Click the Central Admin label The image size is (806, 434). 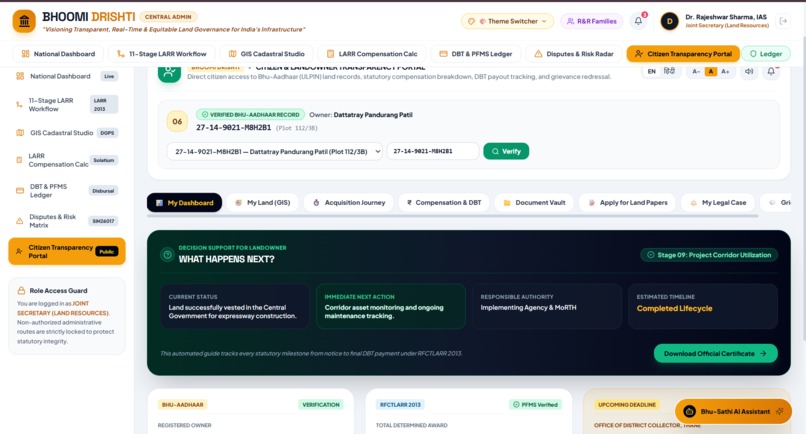pos(168,17)
